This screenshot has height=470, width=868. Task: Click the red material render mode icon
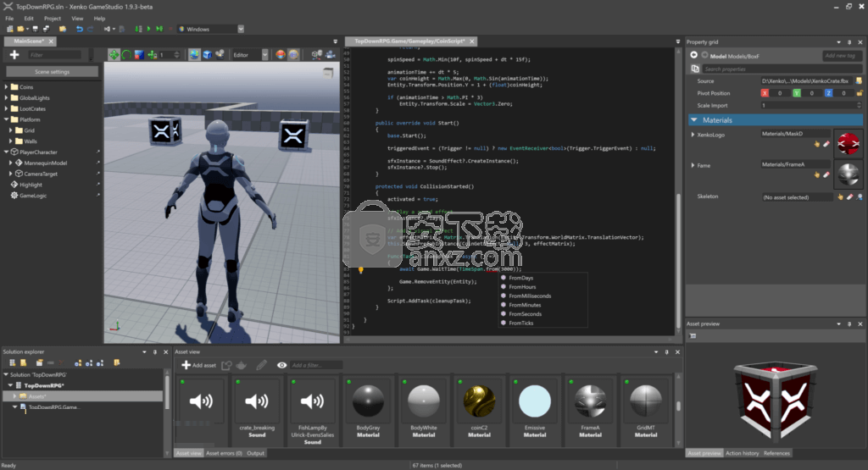pyautogui.click(x=281, y=54)
